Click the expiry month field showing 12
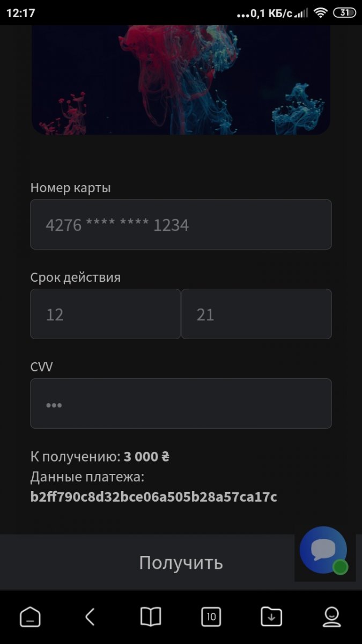362x644 pixels. coord(105,314)
